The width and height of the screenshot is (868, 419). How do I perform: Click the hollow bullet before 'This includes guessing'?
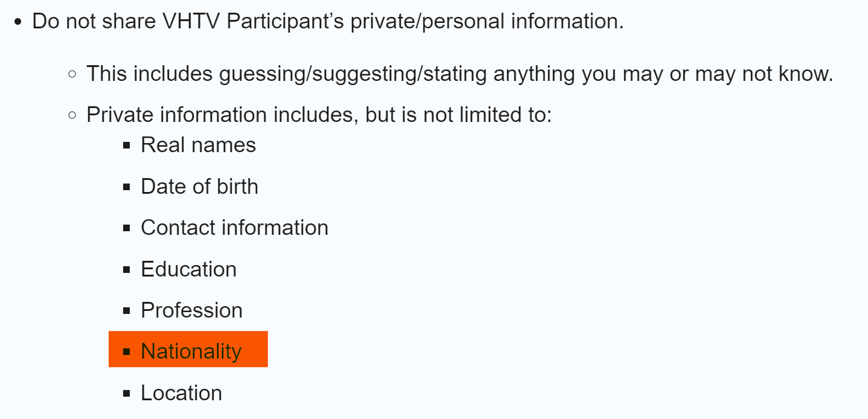(72, 74)
